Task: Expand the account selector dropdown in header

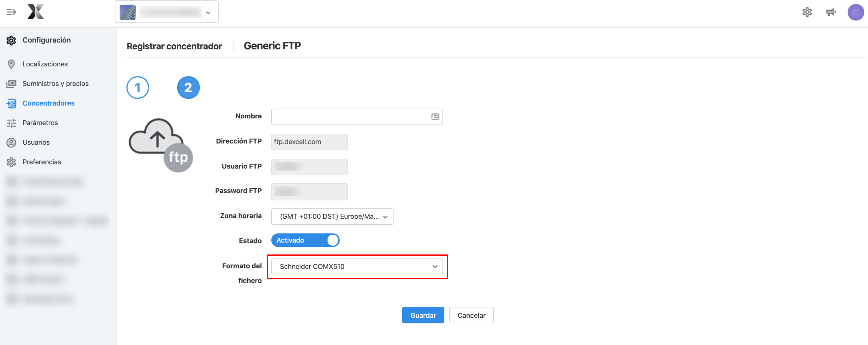Action: pos(167,12)
